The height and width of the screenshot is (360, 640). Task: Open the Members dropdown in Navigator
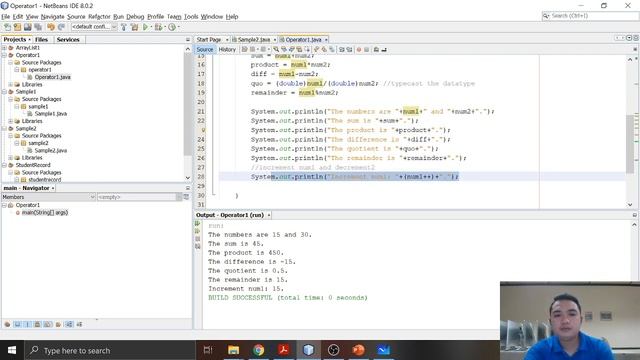click(x=49, y=197)
